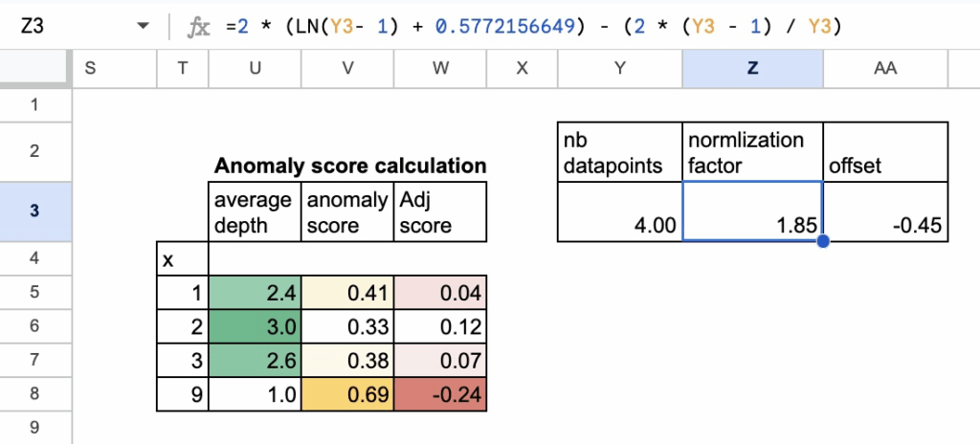This screenshot has width=980, height=444.
Task: Click the anomaly score column header cell
Action: point(346,211)
